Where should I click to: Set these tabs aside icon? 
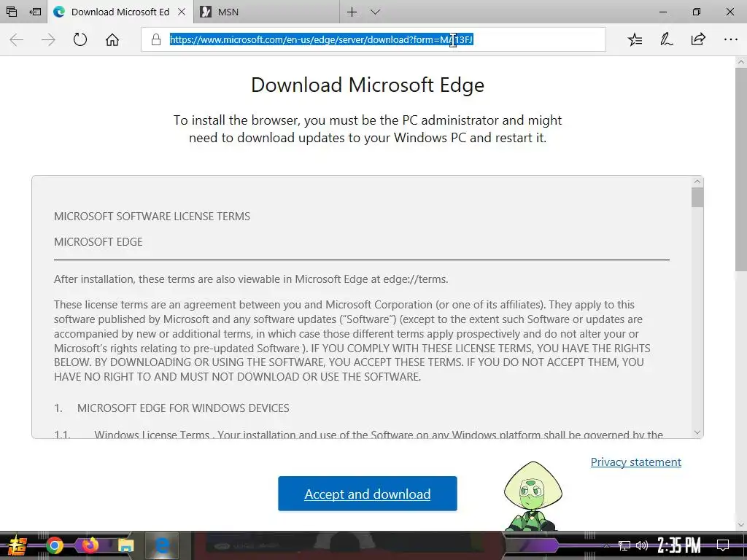pos(35,12)
